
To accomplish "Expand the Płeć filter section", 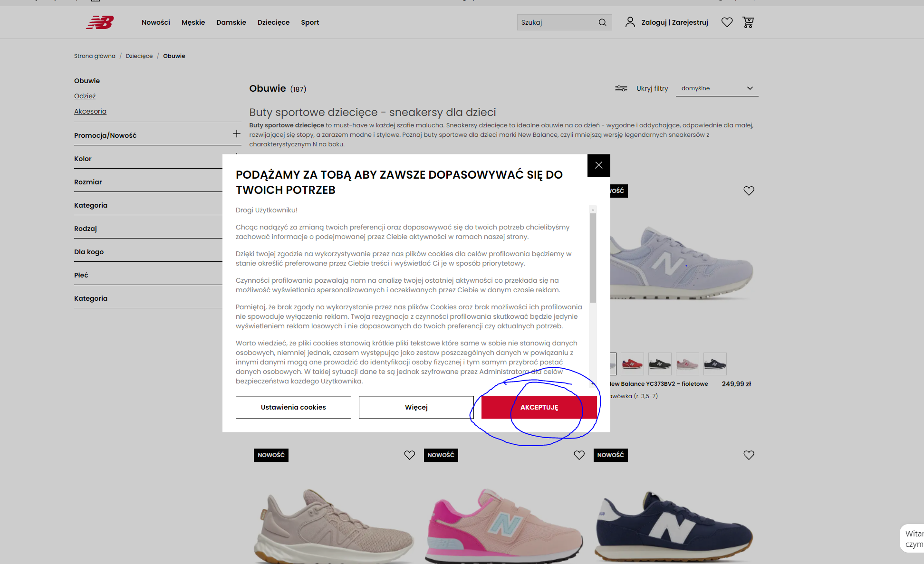I will tap(148, 275).
